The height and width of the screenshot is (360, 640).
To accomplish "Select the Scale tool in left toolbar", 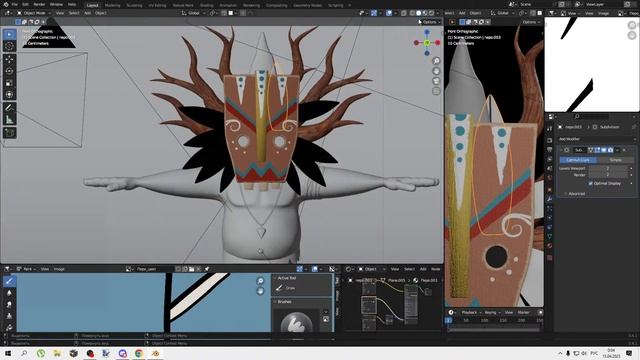I will click(x=9, y=83).
